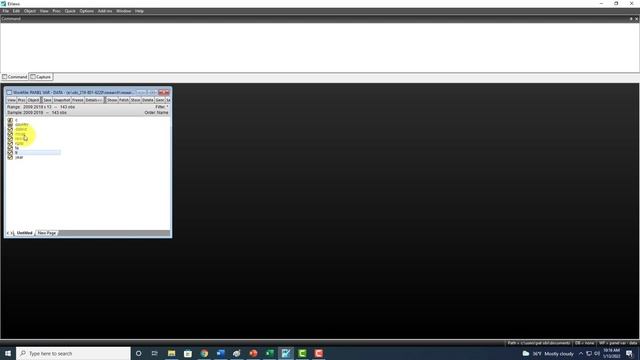Click the workfile View button
This screenshot has width=640, height=360.
(x=11, y=100)
